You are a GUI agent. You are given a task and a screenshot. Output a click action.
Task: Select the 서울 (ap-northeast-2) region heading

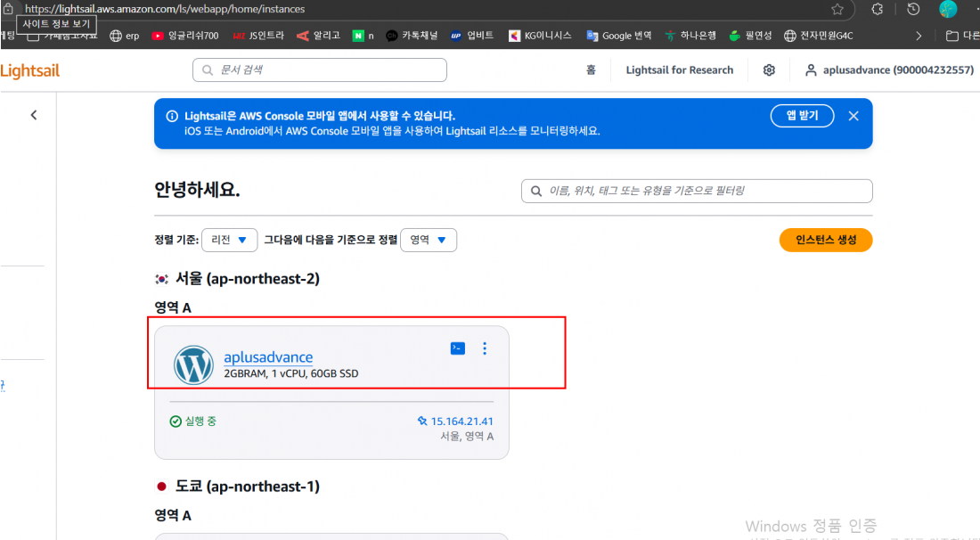[248, 279]
